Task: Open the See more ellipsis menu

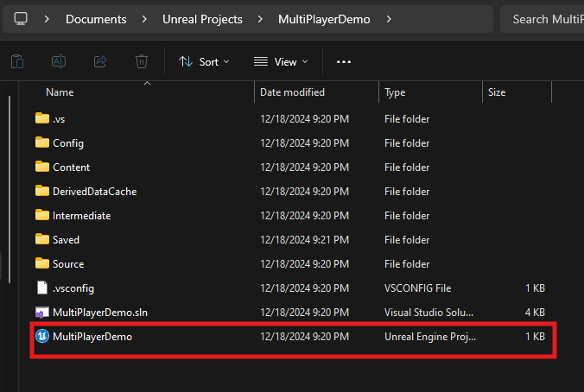Action: coord(343,62)
